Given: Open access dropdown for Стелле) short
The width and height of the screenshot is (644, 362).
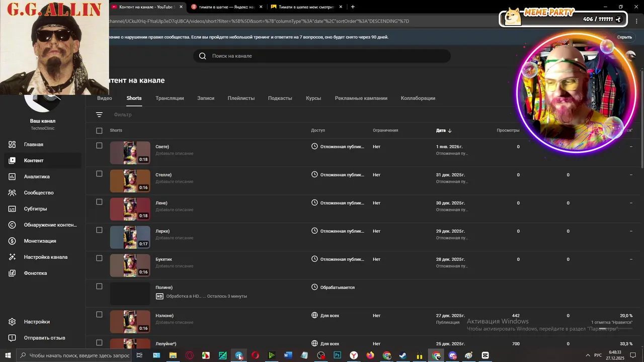Looking at the screenshot, I should (x=338, y=175).
